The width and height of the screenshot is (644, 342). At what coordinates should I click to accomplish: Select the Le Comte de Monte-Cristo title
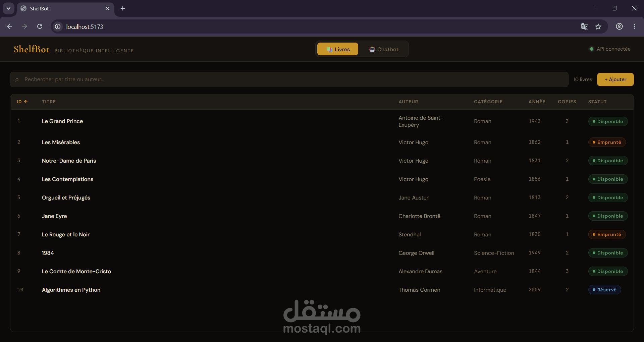tap(76, 271)
